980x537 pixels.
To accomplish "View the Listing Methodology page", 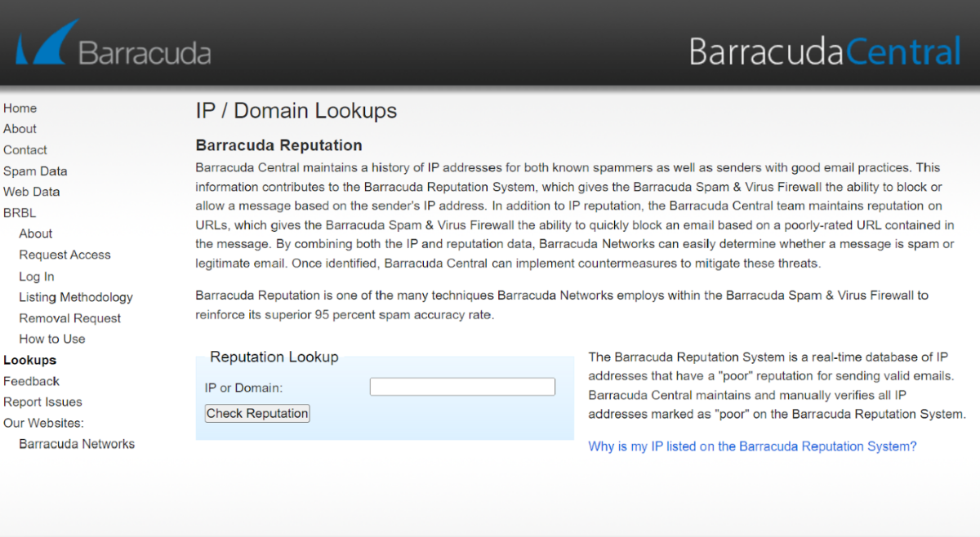I will pos(76,297).
